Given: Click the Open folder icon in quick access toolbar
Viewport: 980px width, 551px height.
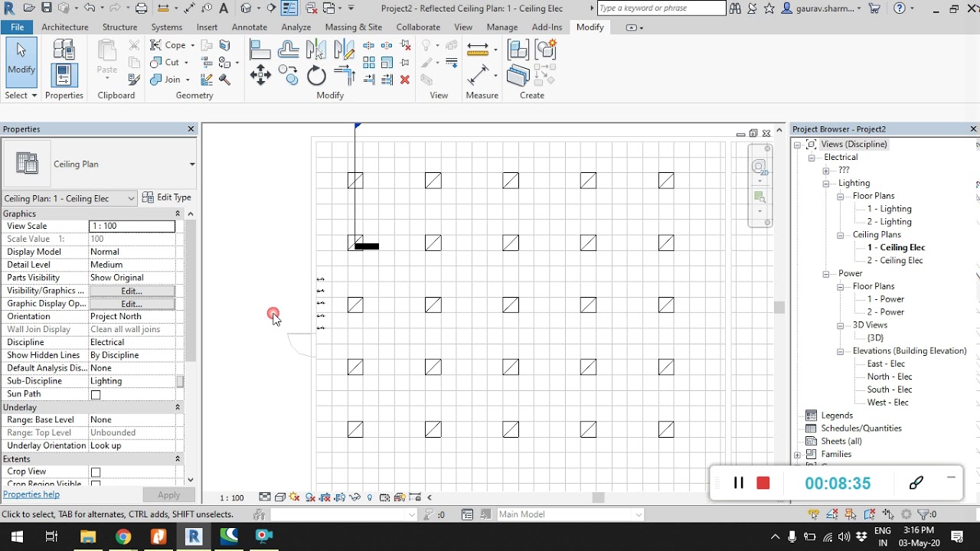Looking at the screenshot, I should [28, 8].
